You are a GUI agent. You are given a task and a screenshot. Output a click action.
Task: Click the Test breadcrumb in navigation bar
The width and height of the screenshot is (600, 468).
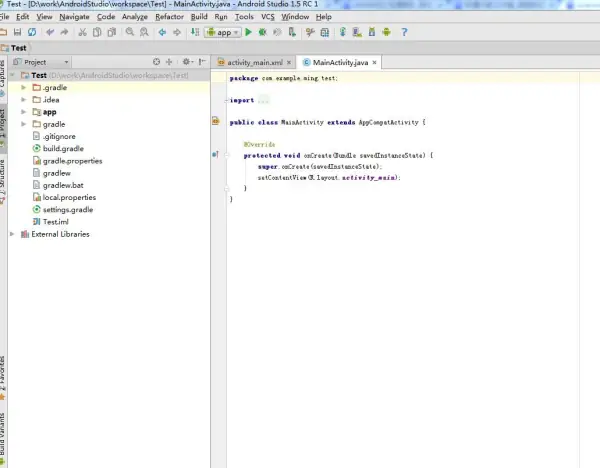coord(14,48)
